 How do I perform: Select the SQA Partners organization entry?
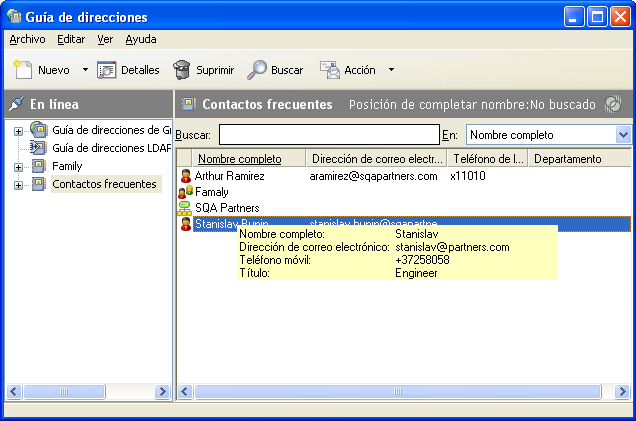227,208
